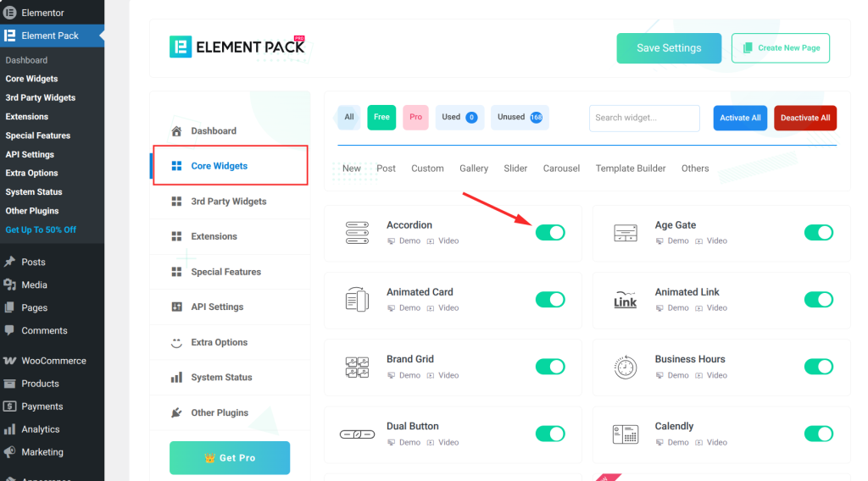Screen dimensions: 868x481
Task: Open the Slider category tab
Action: coord(515,168)
